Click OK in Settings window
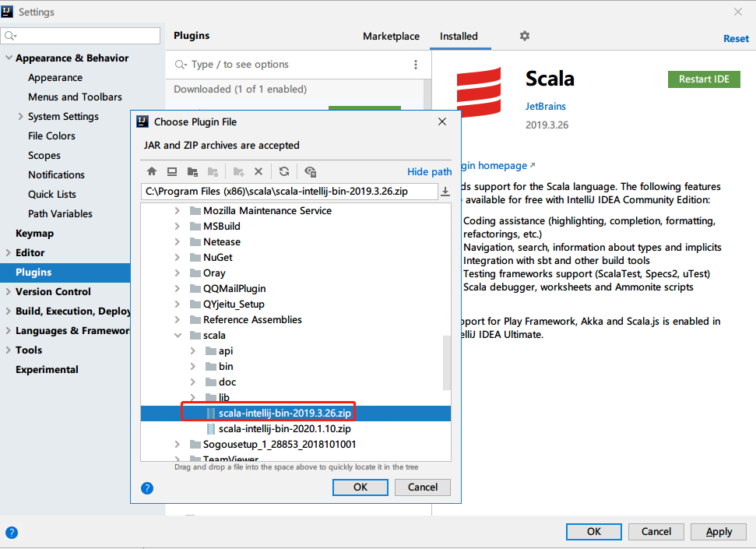Image resolution: width=756 pixels, height=549 pixels. tap(593, 532)
